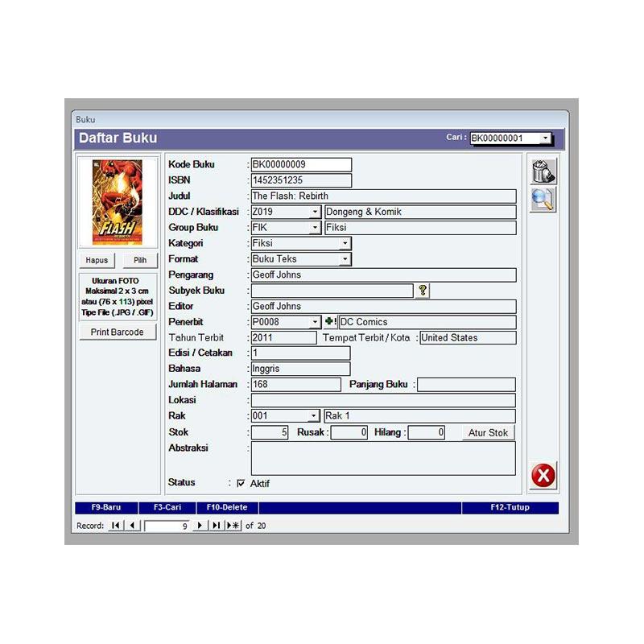Click the question mark Subyek Buku helper

(x=422, y=291)
